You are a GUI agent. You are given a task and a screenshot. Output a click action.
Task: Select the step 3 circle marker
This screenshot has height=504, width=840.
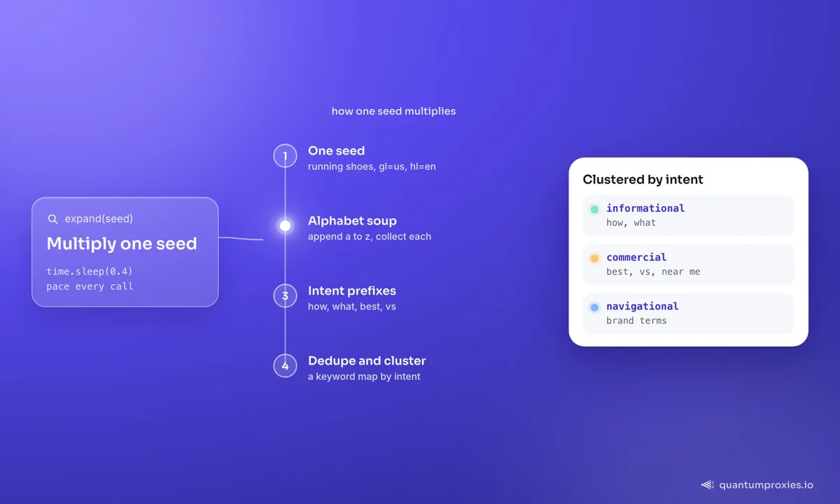(x=285, y=295)
